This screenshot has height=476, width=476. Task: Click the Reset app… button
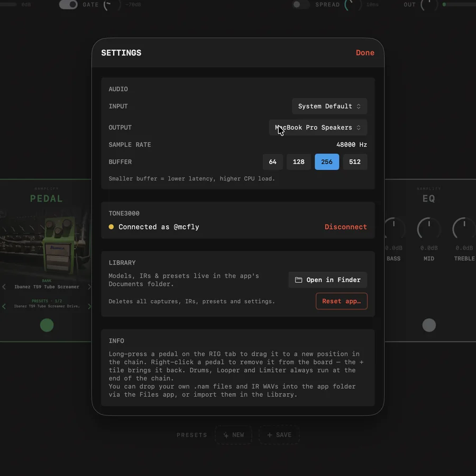point(342,301)
